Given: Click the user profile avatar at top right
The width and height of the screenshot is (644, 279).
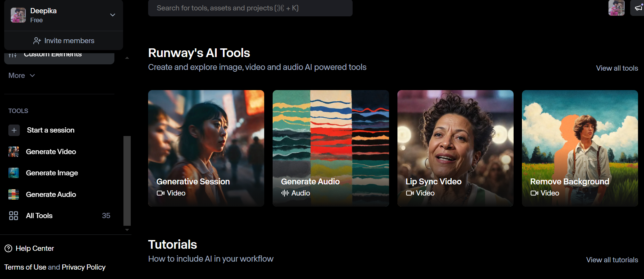Looking at the screenshot, I should [x=617, y=8].
